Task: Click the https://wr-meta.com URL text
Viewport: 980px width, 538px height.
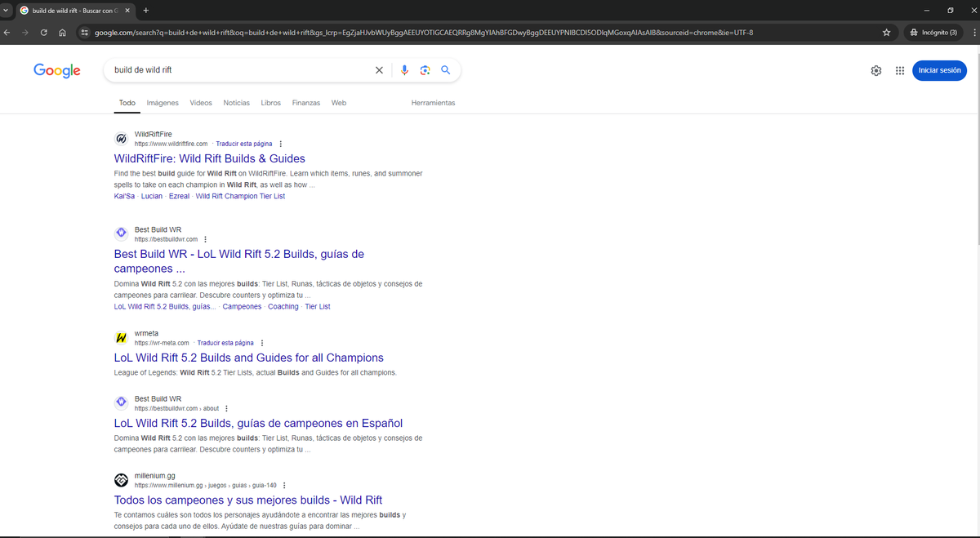Action: click(162, 343)
